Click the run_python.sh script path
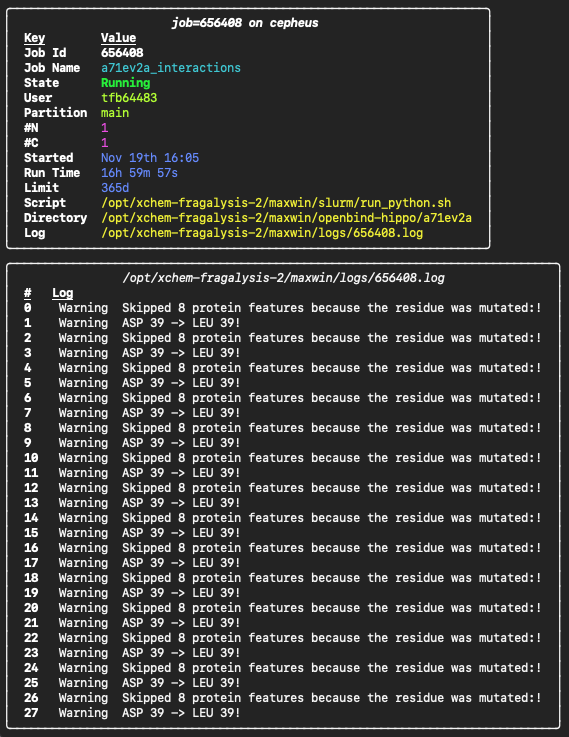The width and height of the screenshot is (569, 737). pos(276,203)
